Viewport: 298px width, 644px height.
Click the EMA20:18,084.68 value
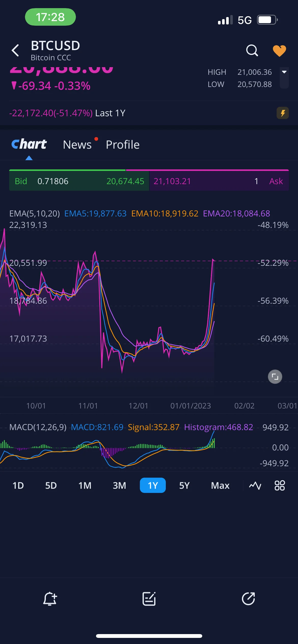tap(236, 213)
